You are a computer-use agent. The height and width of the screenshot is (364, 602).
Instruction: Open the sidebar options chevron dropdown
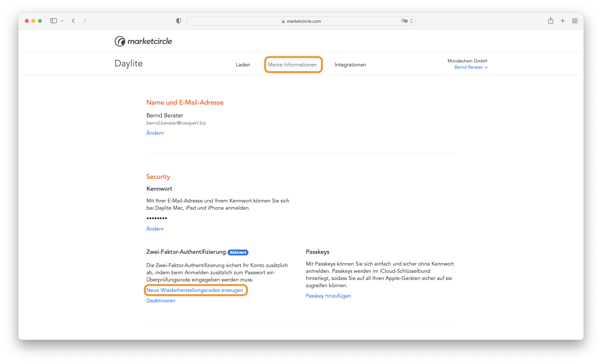[62, 21]
